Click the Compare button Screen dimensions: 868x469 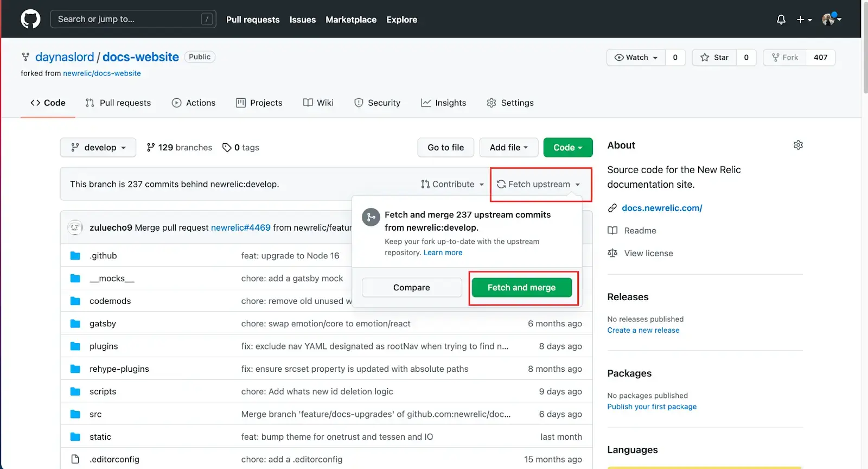pos(411,288)
